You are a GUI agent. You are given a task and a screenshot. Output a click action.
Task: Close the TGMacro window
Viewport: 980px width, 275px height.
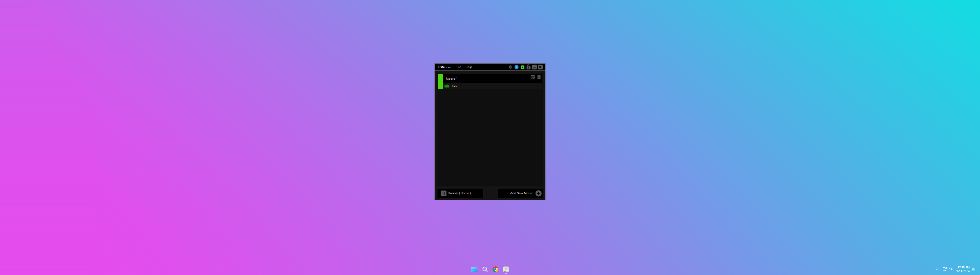[540, 67]
